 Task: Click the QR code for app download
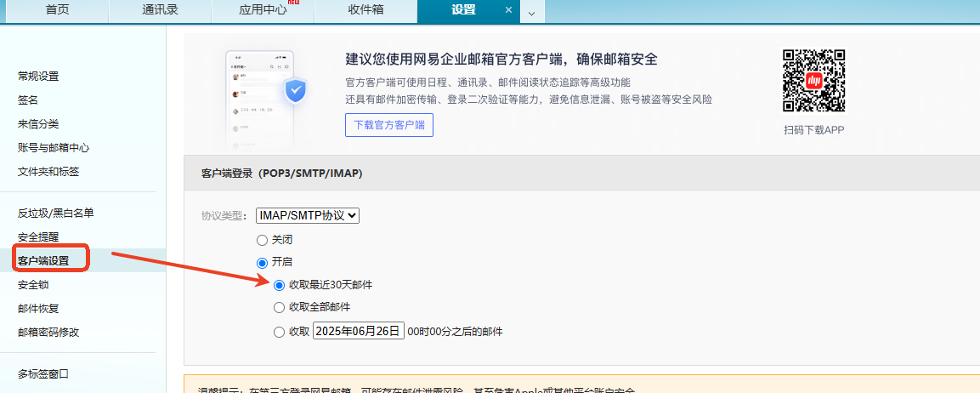813,82
